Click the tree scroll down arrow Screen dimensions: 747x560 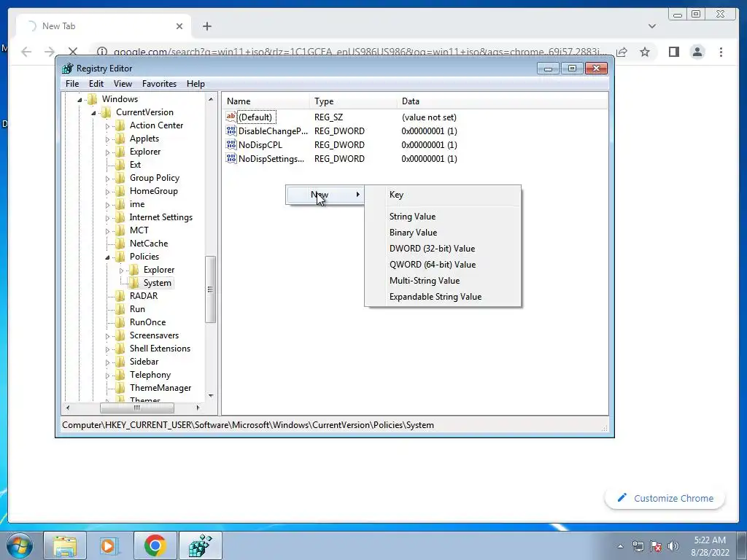(x=211, y=396)
